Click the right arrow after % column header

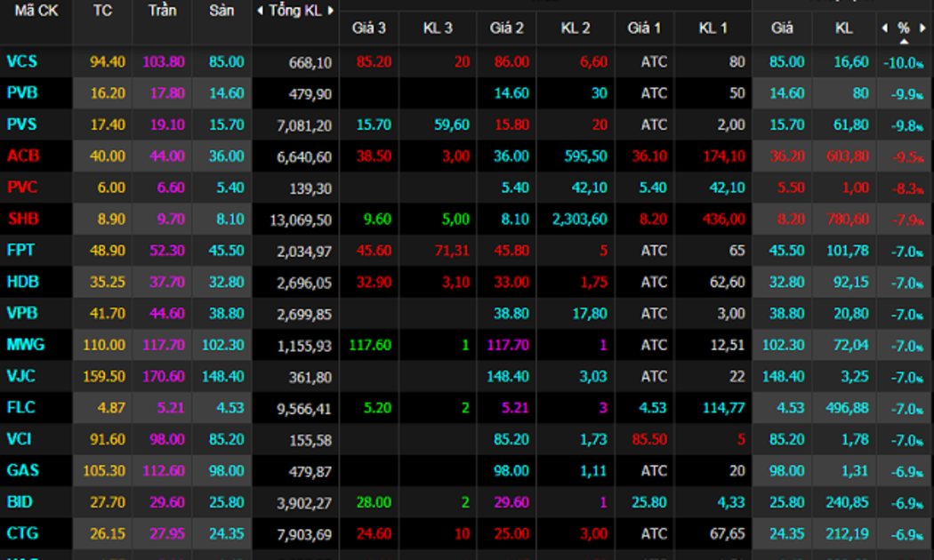[x=923, y=28]
